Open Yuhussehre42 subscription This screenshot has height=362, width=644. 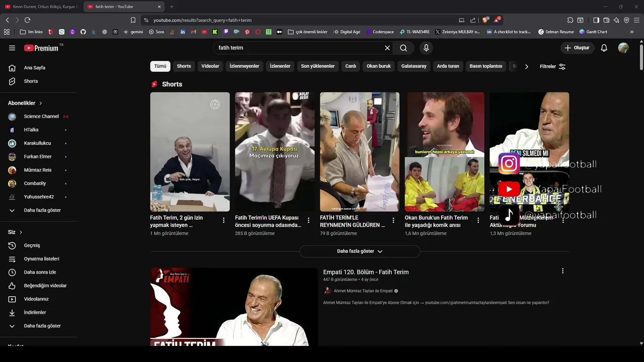39,197
